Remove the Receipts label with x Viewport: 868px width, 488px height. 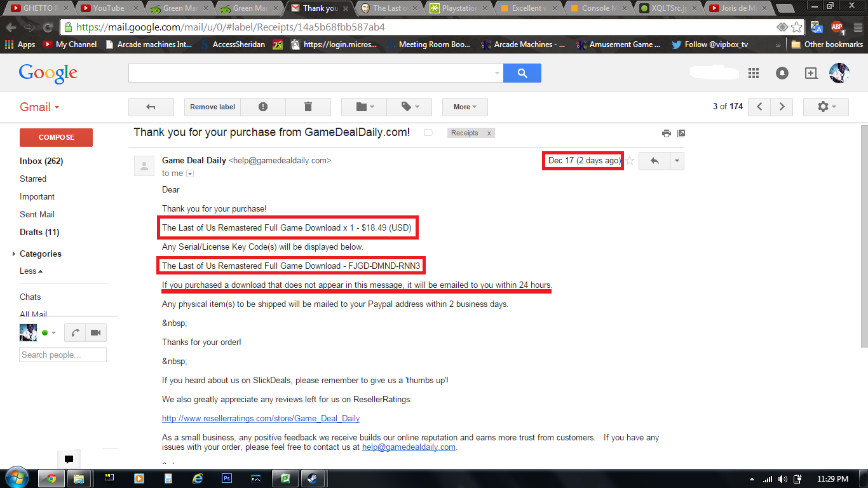pyautogui.click(x=489, y=133)
